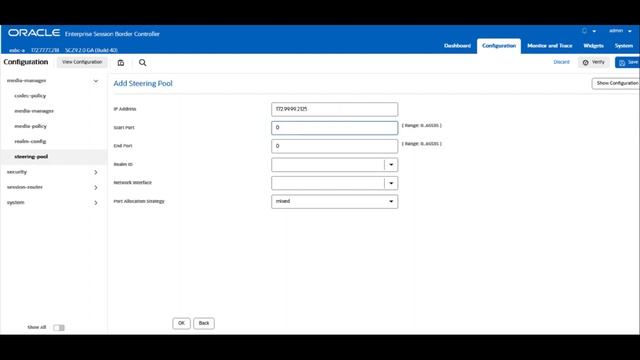Open the Monitor and Trace tab
This screenshot has height=360, width=640.
[x=550, y=46]
